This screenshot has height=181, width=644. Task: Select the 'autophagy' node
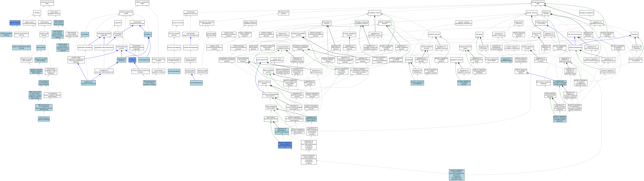tap(409, 60)
